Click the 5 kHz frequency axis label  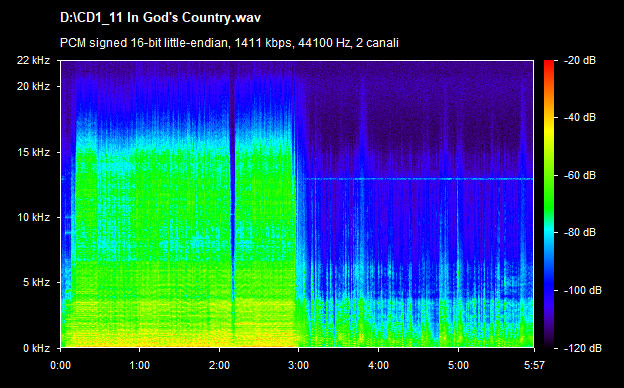point(36,283)
